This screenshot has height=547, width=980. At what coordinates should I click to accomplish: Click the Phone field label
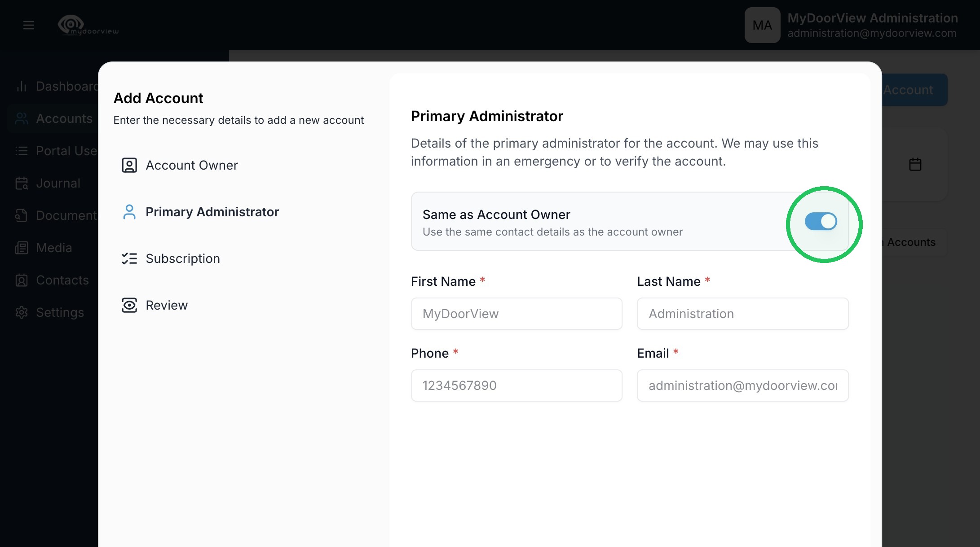pyautogui.click(x=430, y=353)
